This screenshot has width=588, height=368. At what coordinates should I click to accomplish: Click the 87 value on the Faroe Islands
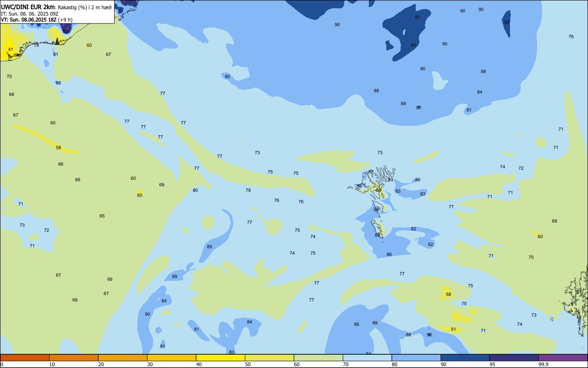click(x=371, y=172)
